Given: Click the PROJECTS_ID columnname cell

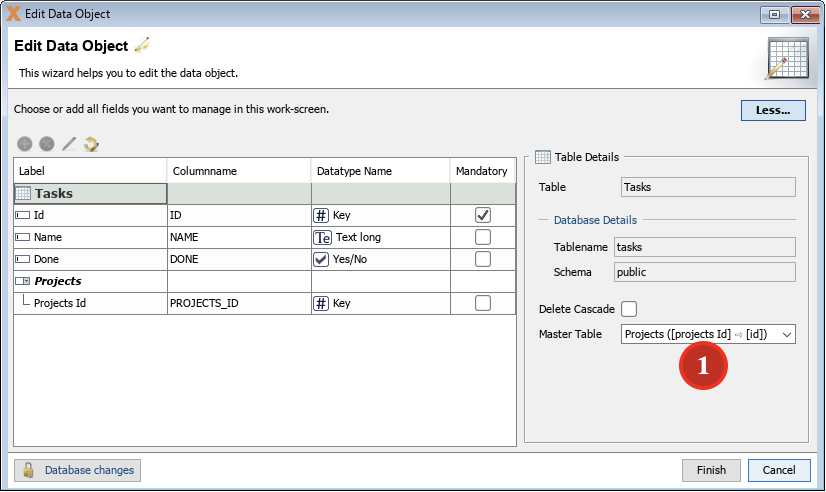Looking at the screenshot, I should click(239, 303).
